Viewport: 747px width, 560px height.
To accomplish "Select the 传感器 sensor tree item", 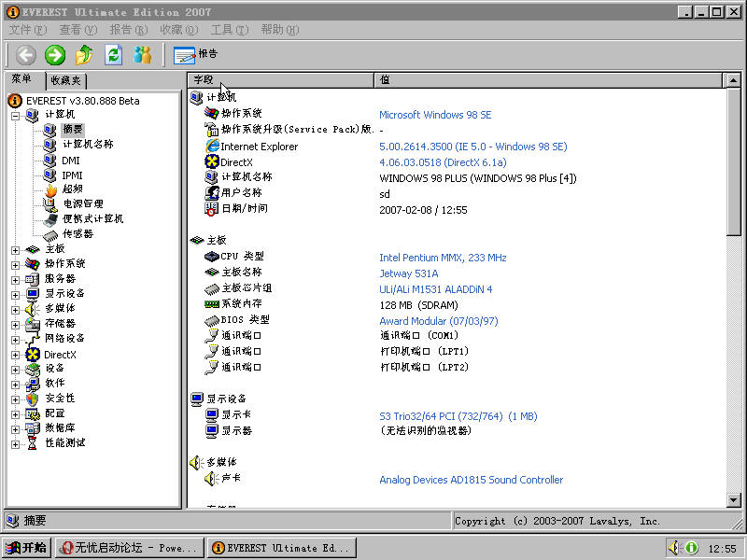I will point(78,234).
